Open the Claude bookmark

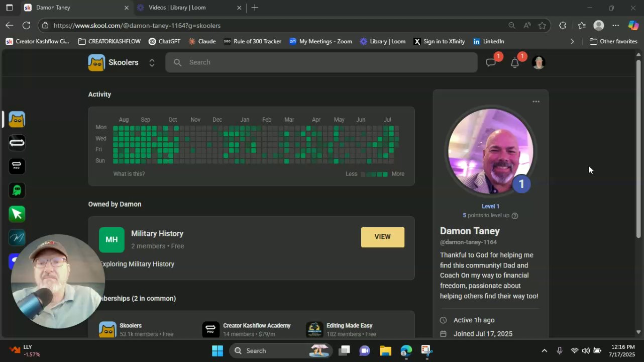201,41
